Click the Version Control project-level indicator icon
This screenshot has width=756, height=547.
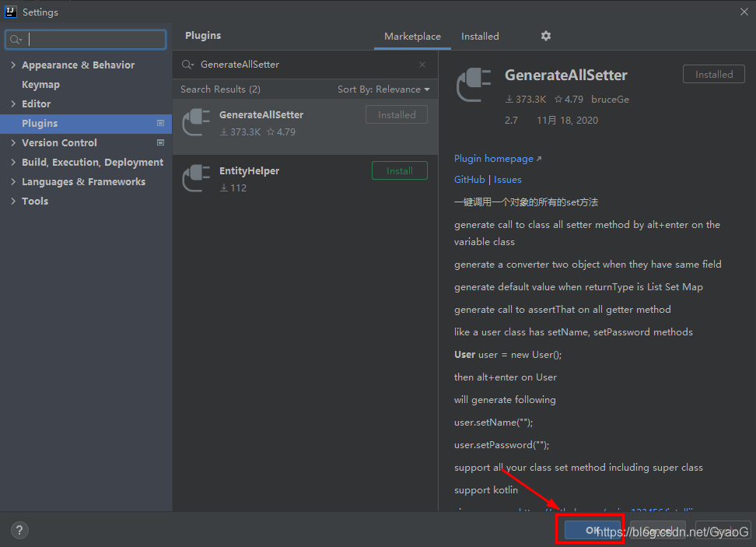(160, 142)
